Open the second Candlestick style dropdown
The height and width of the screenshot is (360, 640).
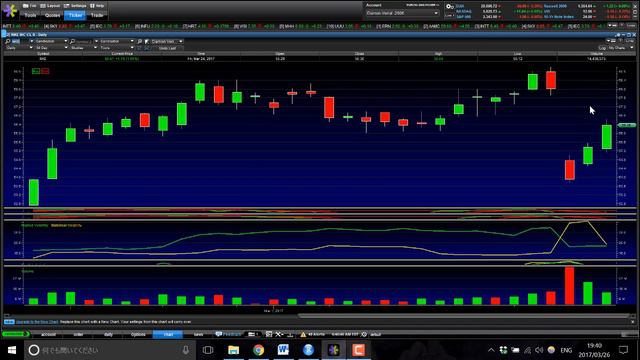[117, 41]
